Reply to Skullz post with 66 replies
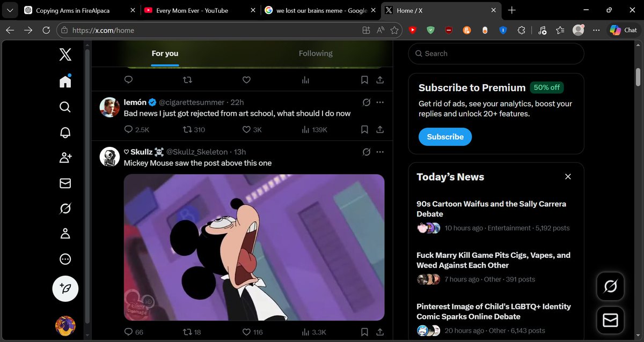644x342 pixels. click(x=134, y=332)
